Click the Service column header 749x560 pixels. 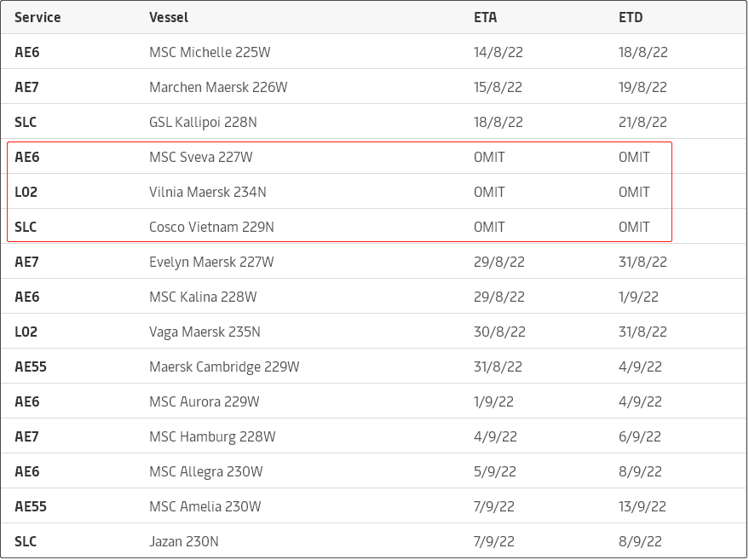point(37,17)
